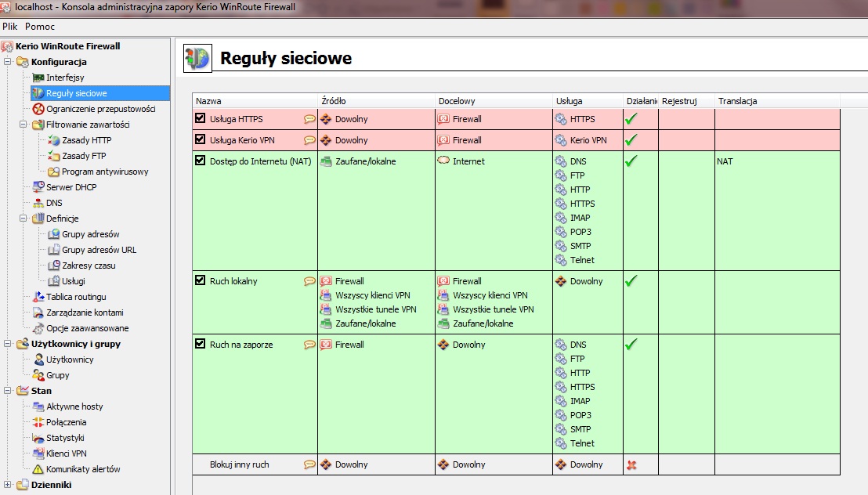Click the Źródło column header

377,101
